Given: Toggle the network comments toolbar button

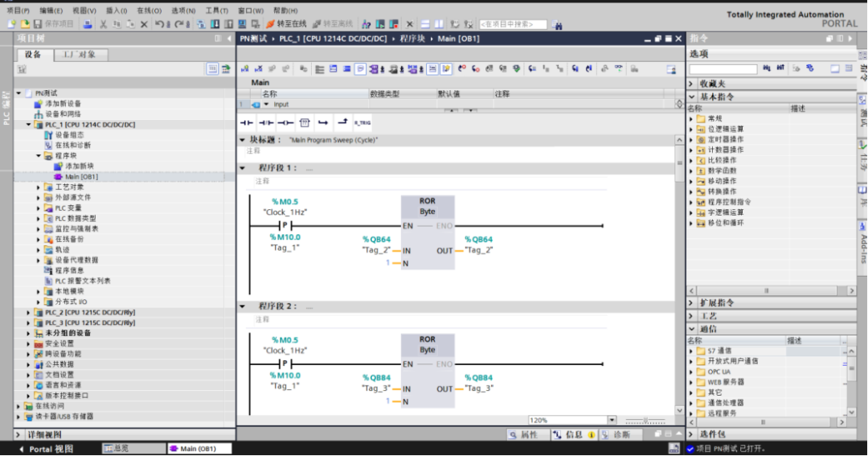Looking at the screenshot, I should 432,68.
